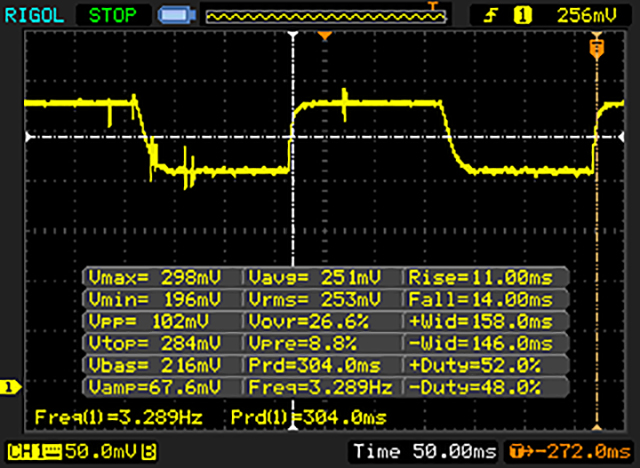Screen dimensions: 640x468
Task: Click the Vpp= 102mV measurement
Action: [x=149, y=322]
